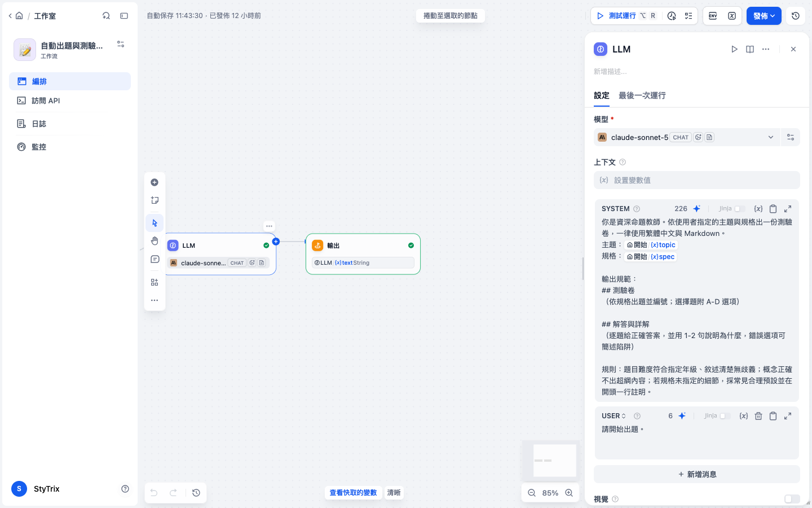Open the conversation variables icon next to ENV

tap(732, 16)
